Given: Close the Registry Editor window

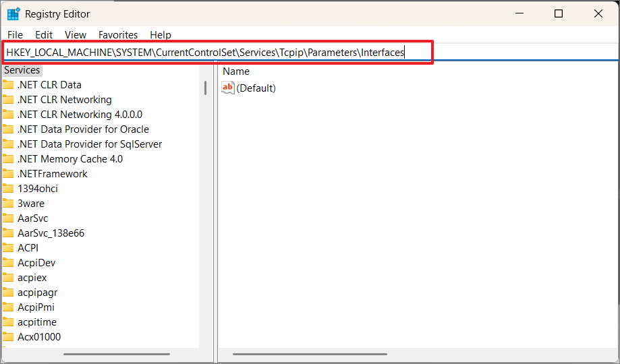Looking at the screenshot, I should tap(598, 13).
